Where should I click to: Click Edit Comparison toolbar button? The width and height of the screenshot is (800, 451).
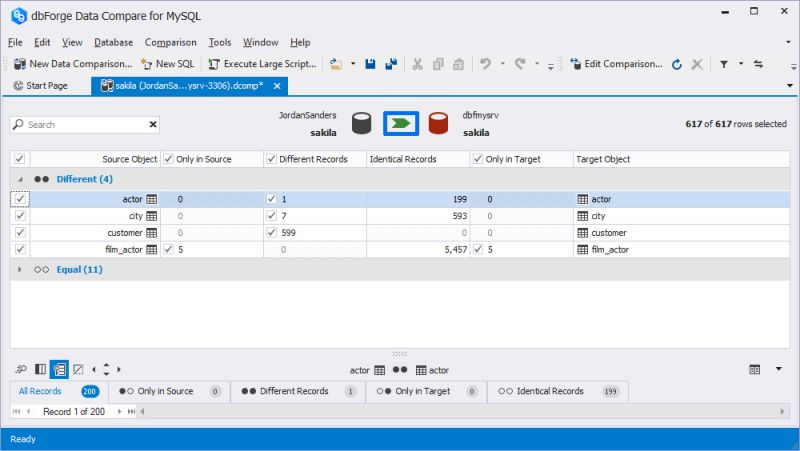coord(616,64)
